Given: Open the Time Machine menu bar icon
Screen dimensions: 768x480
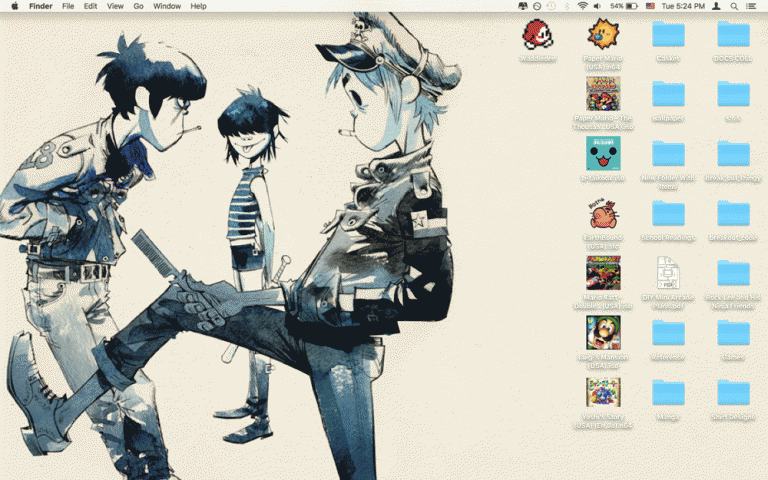Looking at the screenshot, I should (x=552, y=6).
